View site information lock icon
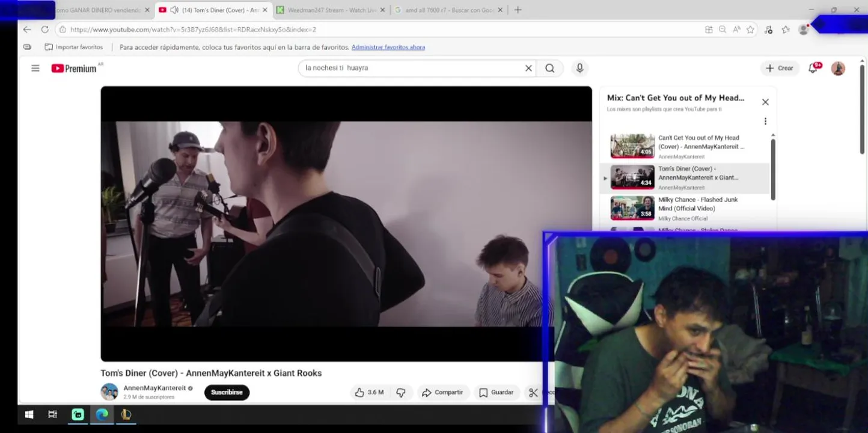The width and height of the screenshot is (868, 433). [63, 29]
